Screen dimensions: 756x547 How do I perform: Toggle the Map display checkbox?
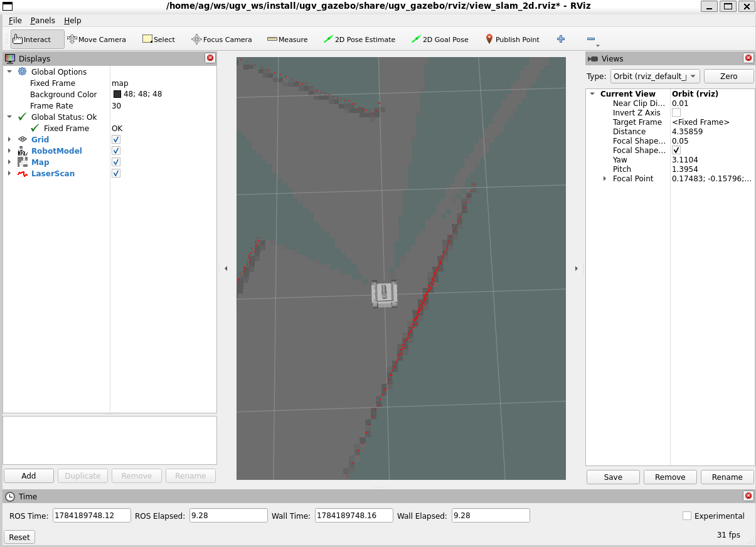click(116, 162)
